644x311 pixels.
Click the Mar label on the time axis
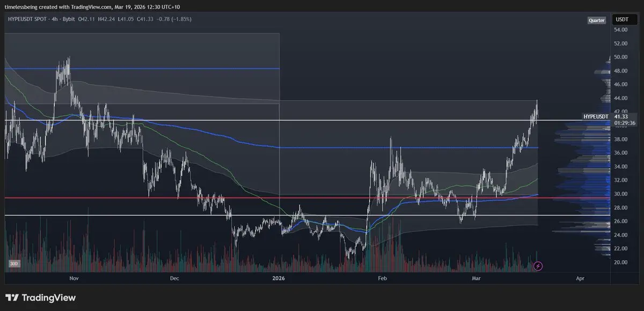[476, 278]
